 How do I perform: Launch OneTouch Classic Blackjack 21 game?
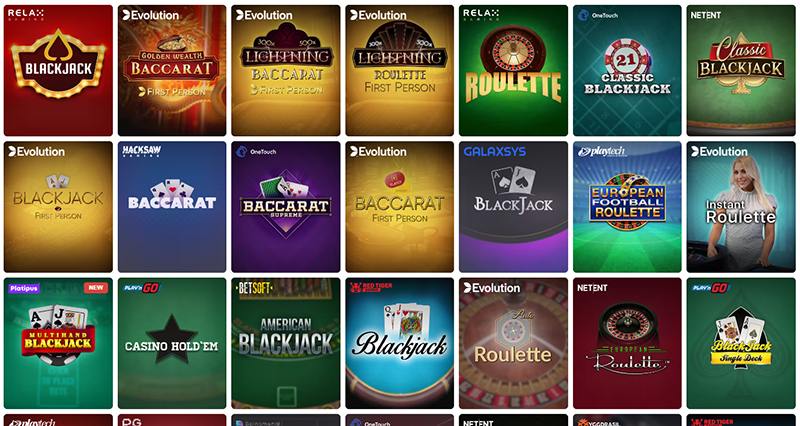coord(627,70)
